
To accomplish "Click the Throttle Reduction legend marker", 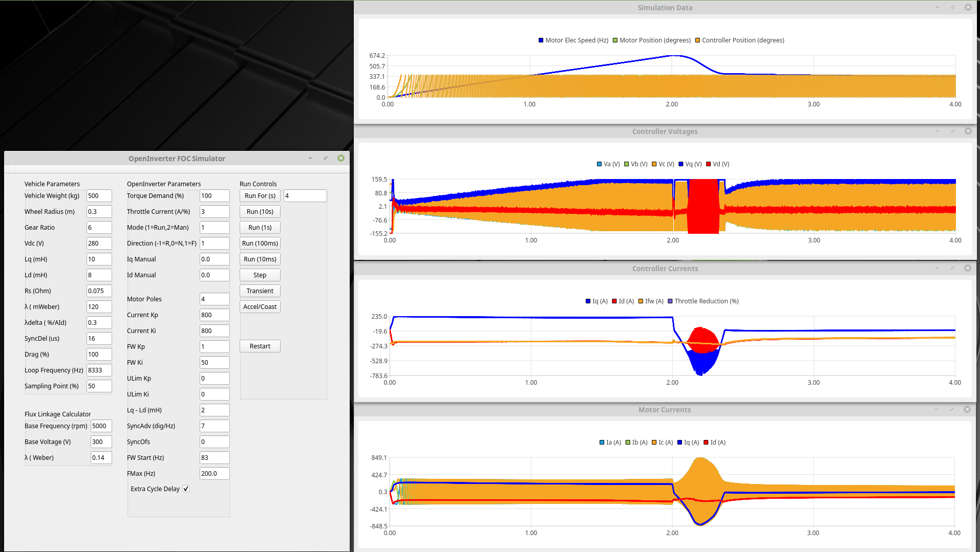I will point(670,301).
